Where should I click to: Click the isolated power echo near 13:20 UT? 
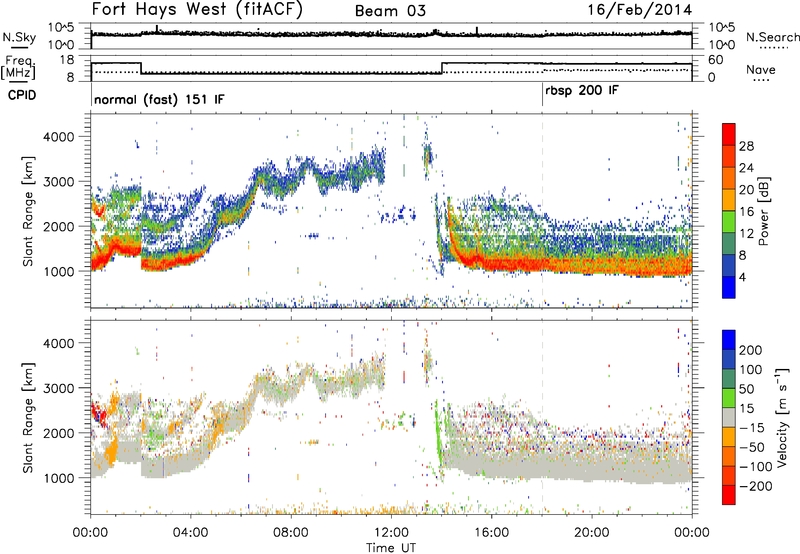(x=427, y=157)
